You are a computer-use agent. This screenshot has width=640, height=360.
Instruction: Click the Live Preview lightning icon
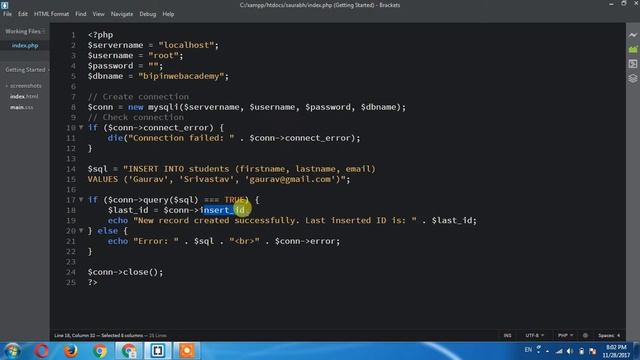pyautogui.click(x=633, y=36)
